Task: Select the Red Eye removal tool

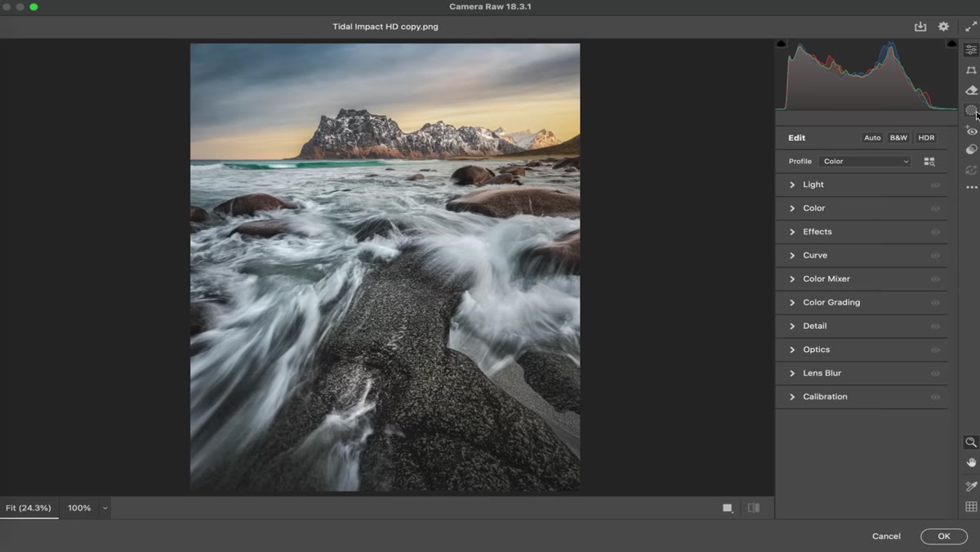Action: point(971,131)
